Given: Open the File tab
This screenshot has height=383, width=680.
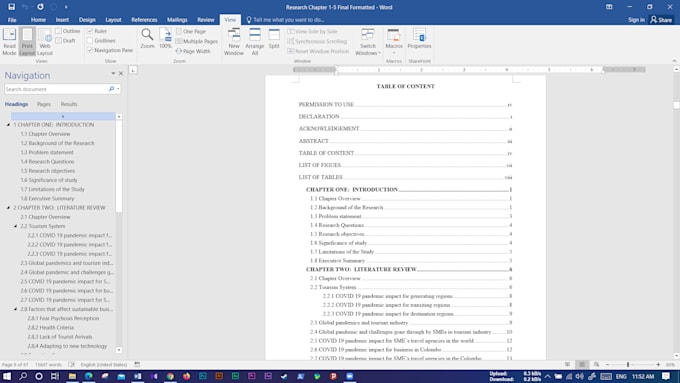Looking at the screenshot, I should click(x=12, y=20).
